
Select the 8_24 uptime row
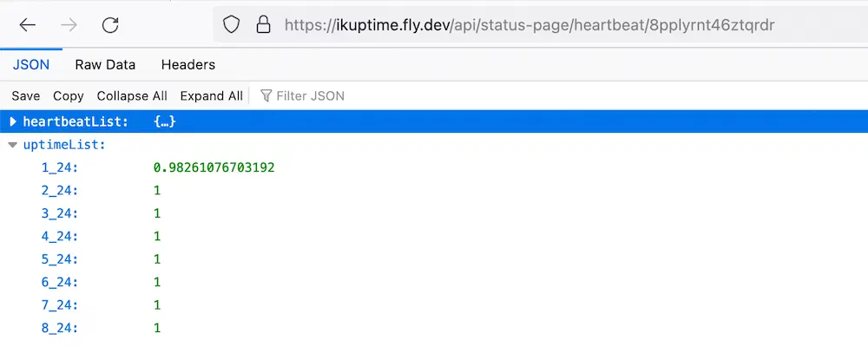434,328
